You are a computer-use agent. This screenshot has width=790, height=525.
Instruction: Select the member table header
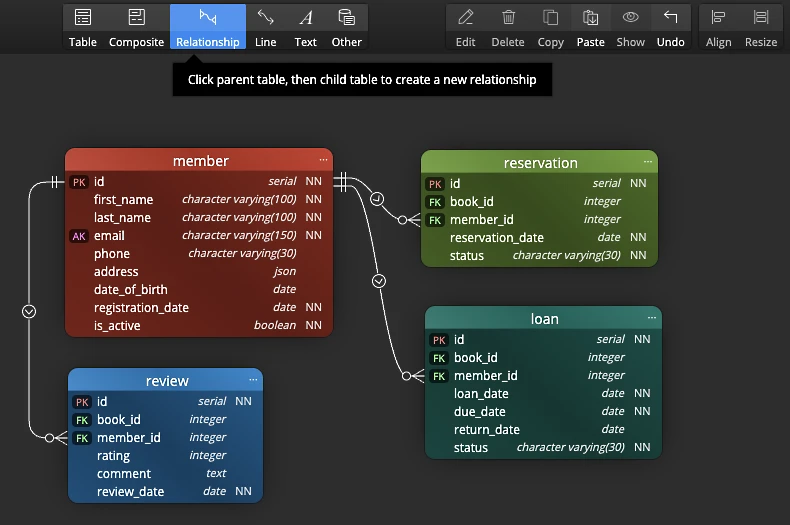point(199,160)
